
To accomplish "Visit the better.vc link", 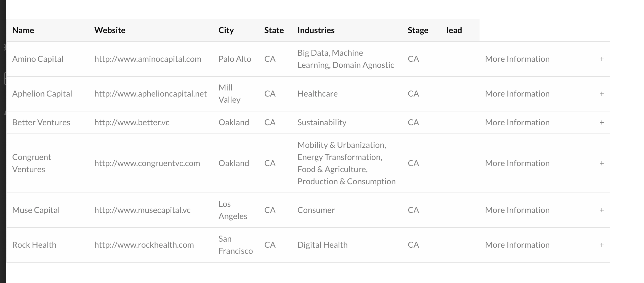I will (132, 122).
